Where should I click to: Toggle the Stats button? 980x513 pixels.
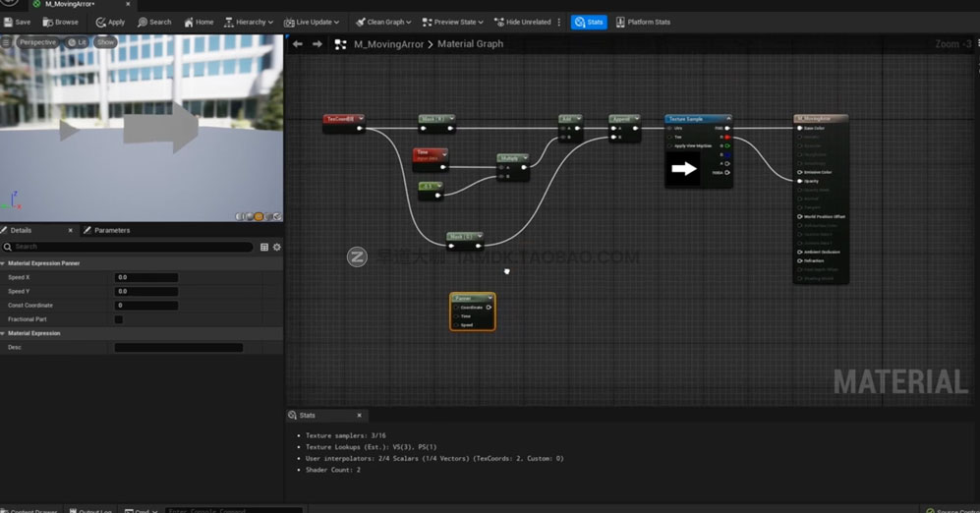pyautogui.click(x=588, y=22)
